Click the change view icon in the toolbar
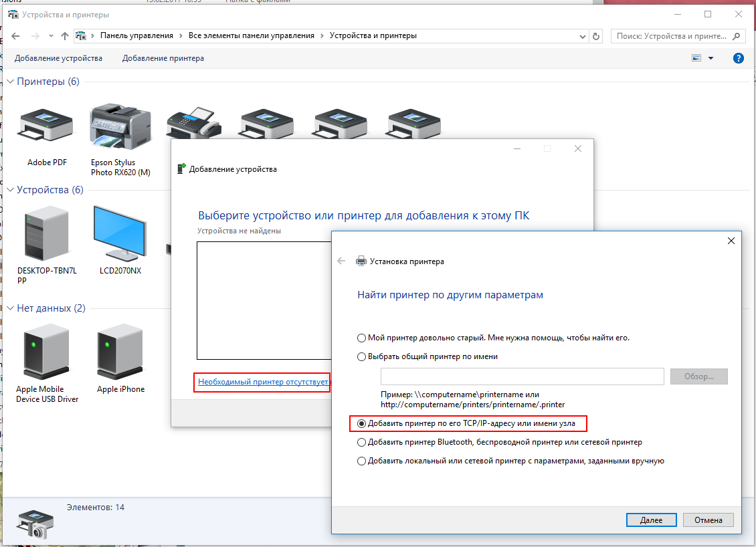Screen dimensions: 756x547 [x=696, y=58]
